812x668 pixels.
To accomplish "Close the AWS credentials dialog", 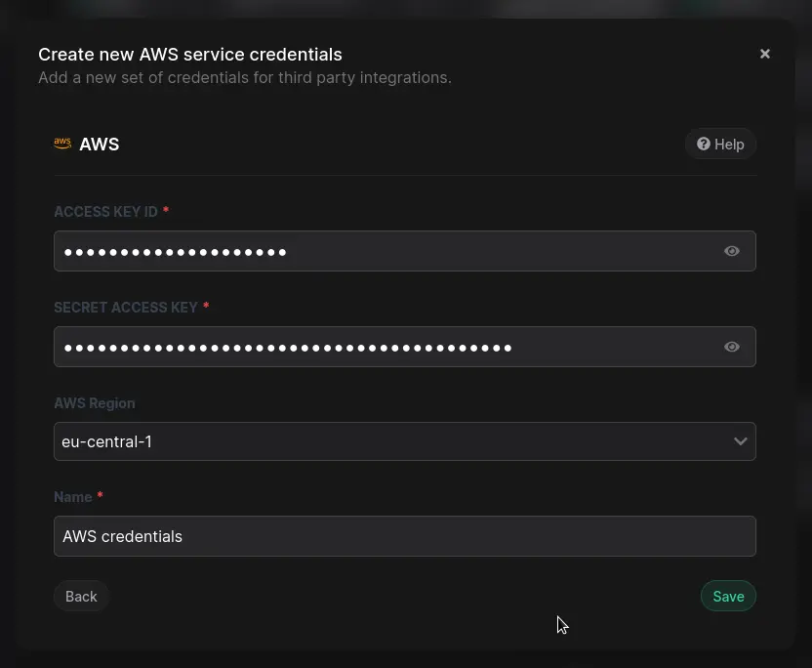I will pos(765,54).
